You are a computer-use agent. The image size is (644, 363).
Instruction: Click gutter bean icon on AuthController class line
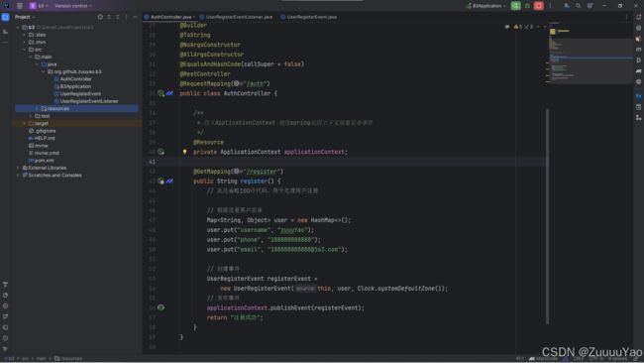pos(161,94)
